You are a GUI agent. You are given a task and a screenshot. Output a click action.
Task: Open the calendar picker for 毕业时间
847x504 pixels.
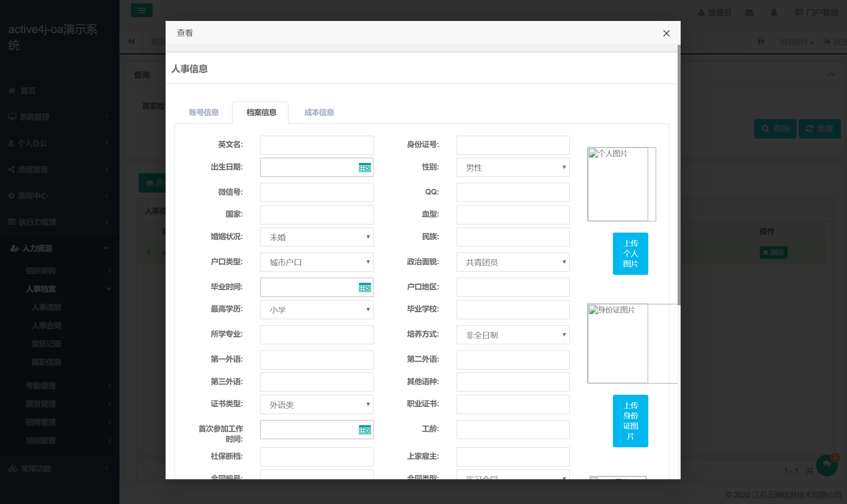pos(365,287)
